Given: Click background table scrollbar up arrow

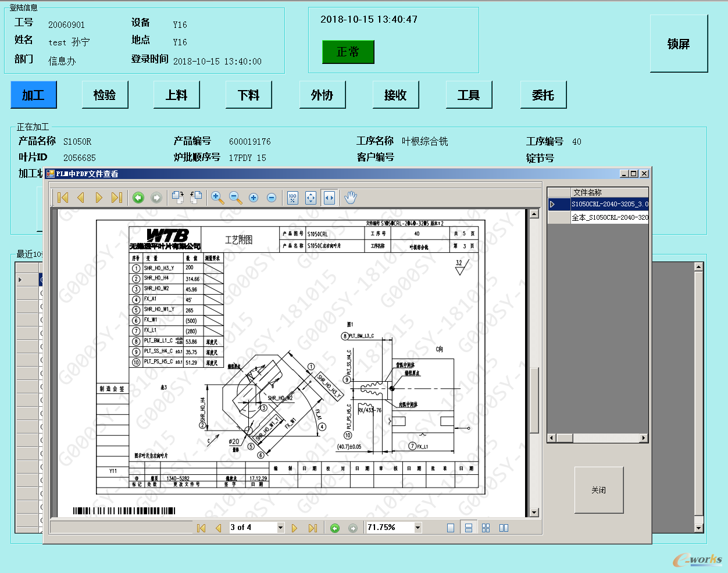Looking at the screenshot, I should [x=699, y=267].
